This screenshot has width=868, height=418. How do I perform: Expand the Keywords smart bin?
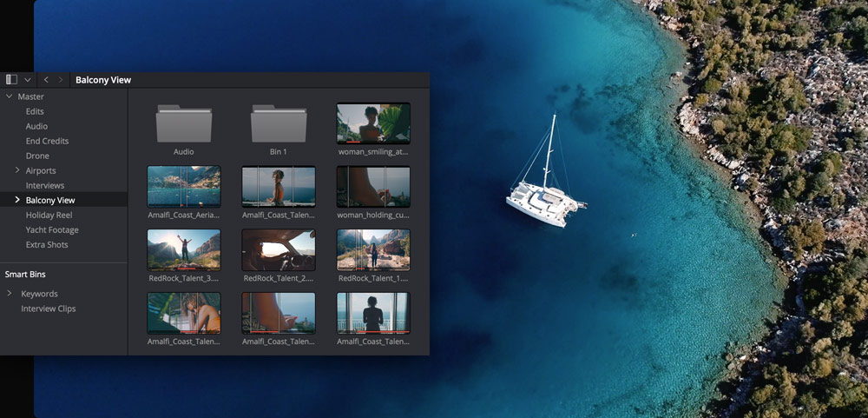point(10,294)
